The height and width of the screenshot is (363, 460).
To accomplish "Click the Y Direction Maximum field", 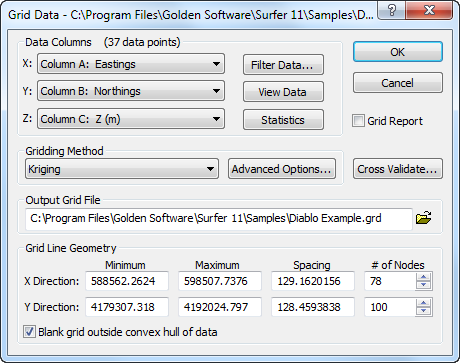I will point(220,307).
